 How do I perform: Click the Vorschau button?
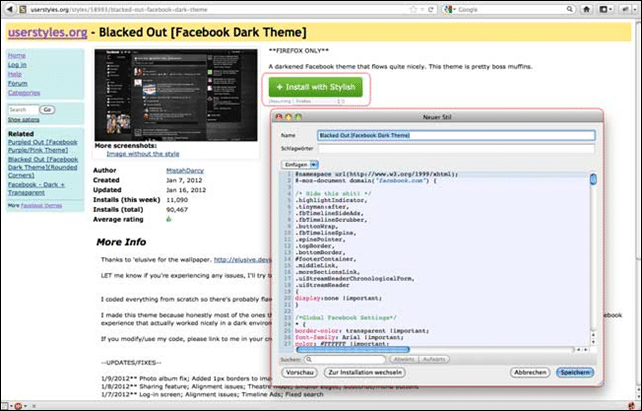pos(300,373)
